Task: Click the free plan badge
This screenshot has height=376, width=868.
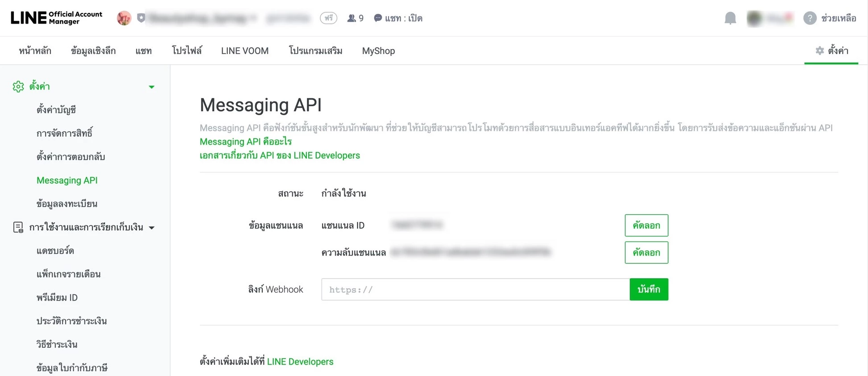Action: tap(329, 18)
